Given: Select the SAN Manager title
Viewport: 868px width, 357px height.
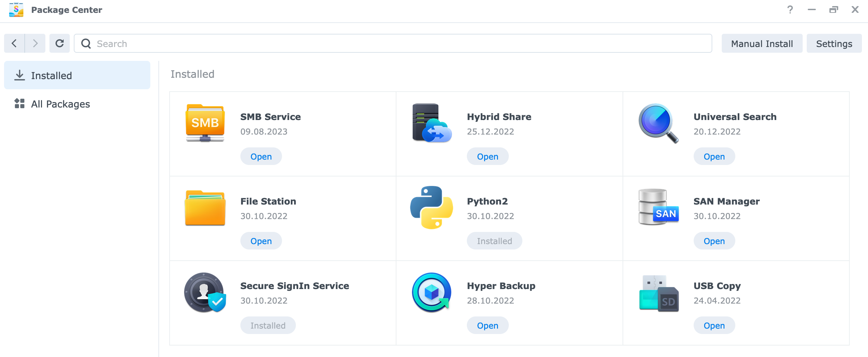Looking at the screenshot, I should tap(726, 201).
